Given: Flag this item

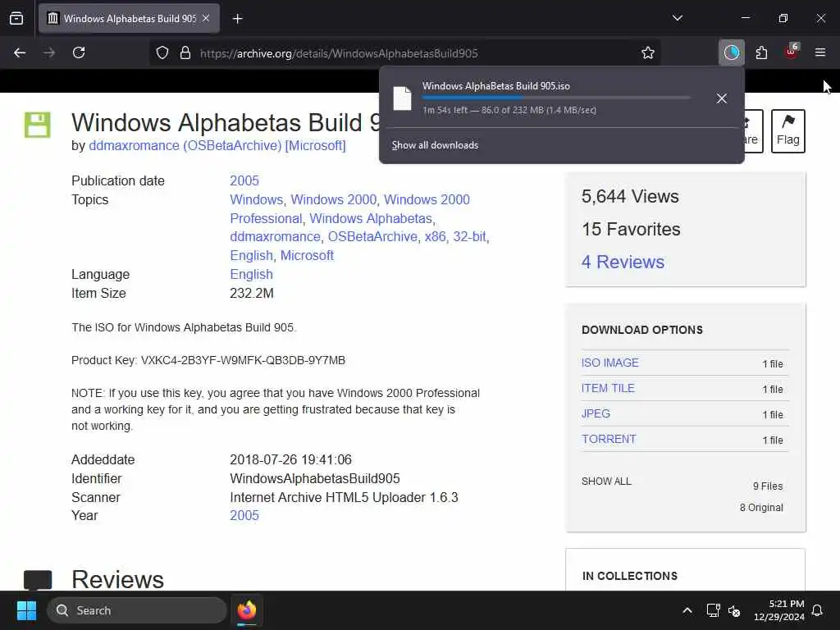Looking at the screenshot, I should (788, 130).
